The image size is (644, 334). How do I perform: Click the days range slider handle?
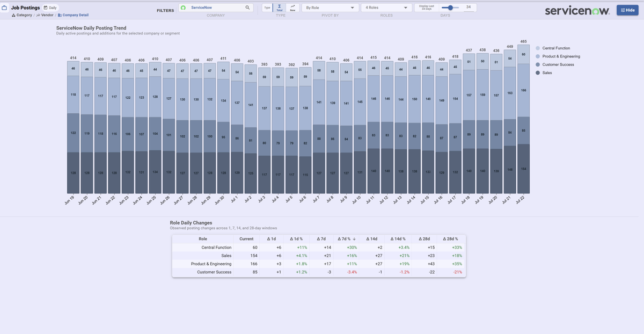pos(450,8)
